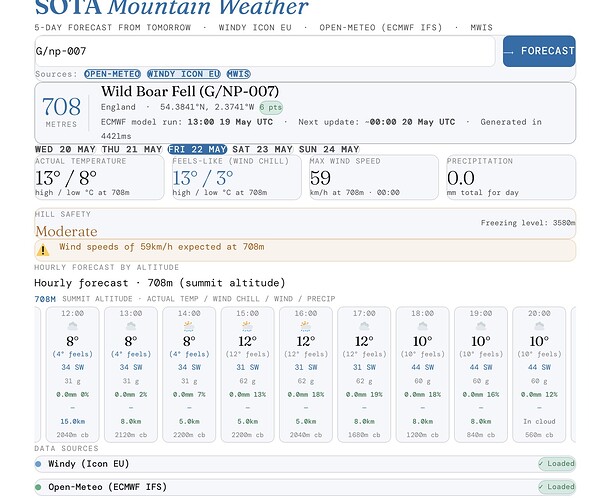Toggle the WINDY ICON EU source chip
Image resolution: width=589 pixels, height=500 pixels.
tap(184, 74)
